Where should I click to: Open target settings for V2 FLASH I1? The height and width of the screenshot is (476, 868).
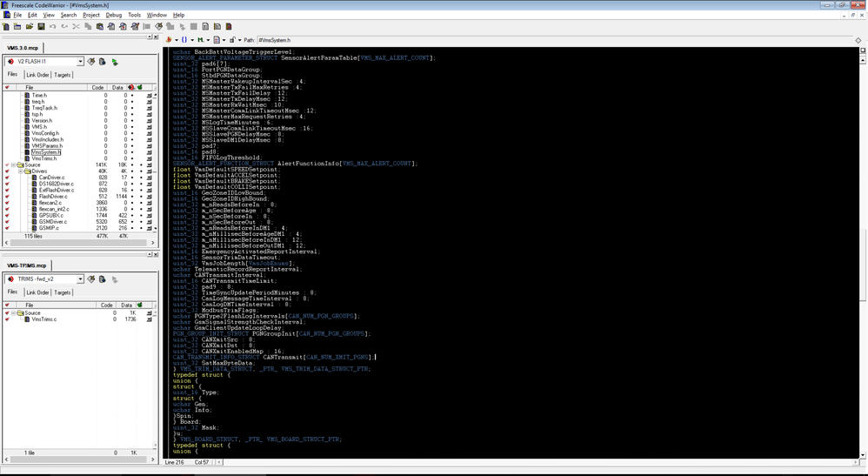(x=91, y=62)
